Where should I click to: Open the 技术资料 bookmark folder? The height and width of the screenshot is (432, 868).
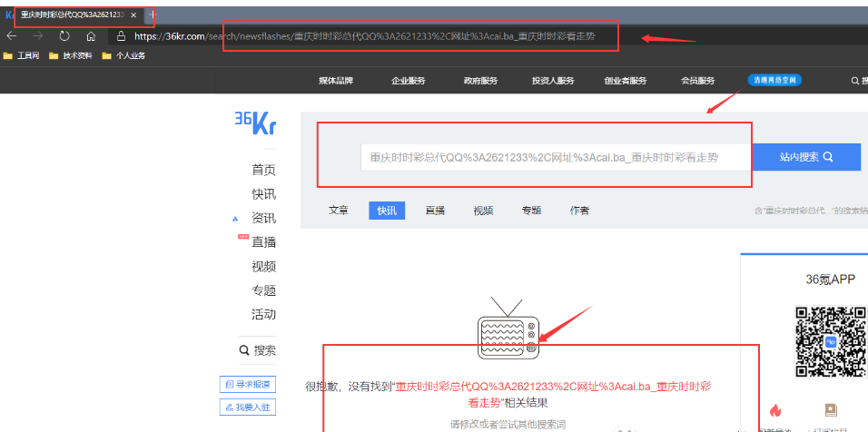point(70,55)
